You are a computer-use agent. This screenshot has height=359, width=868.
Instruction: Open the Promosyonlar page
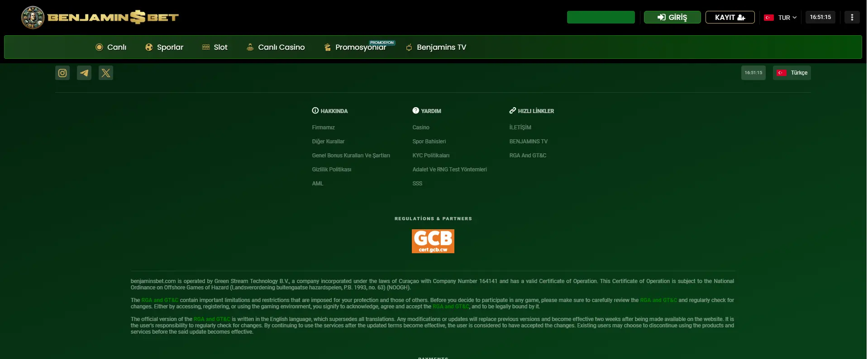click(355, 47)
